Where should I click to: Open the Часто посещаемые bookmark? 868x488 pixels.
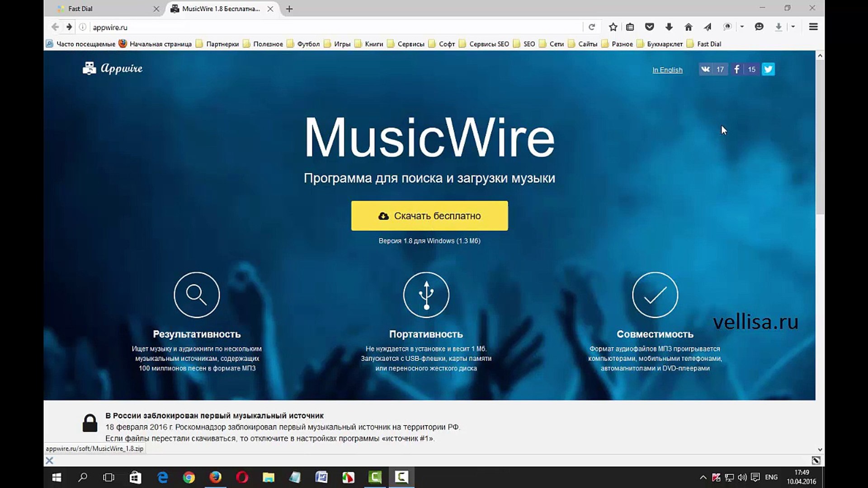[81, 44]
